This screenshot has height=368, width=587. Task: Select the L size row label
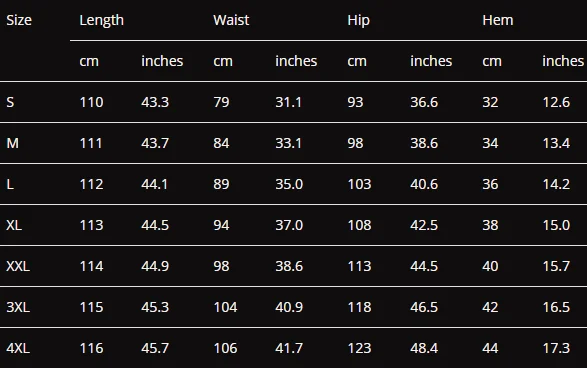[10, 184]
